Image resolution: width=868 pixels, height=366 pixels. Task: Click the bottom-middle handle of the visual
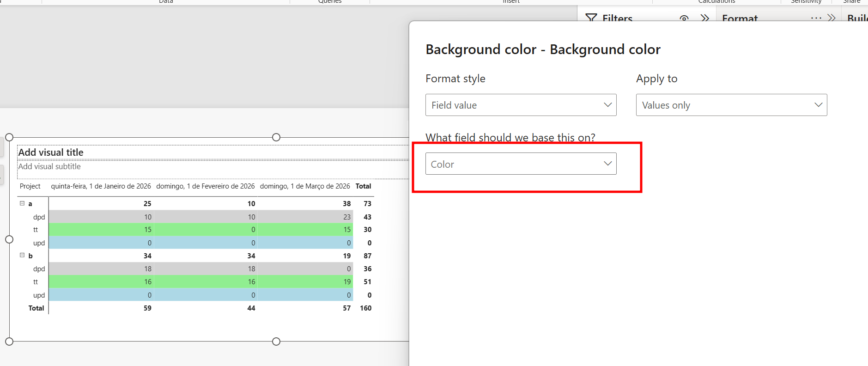[x=276, y=342]
